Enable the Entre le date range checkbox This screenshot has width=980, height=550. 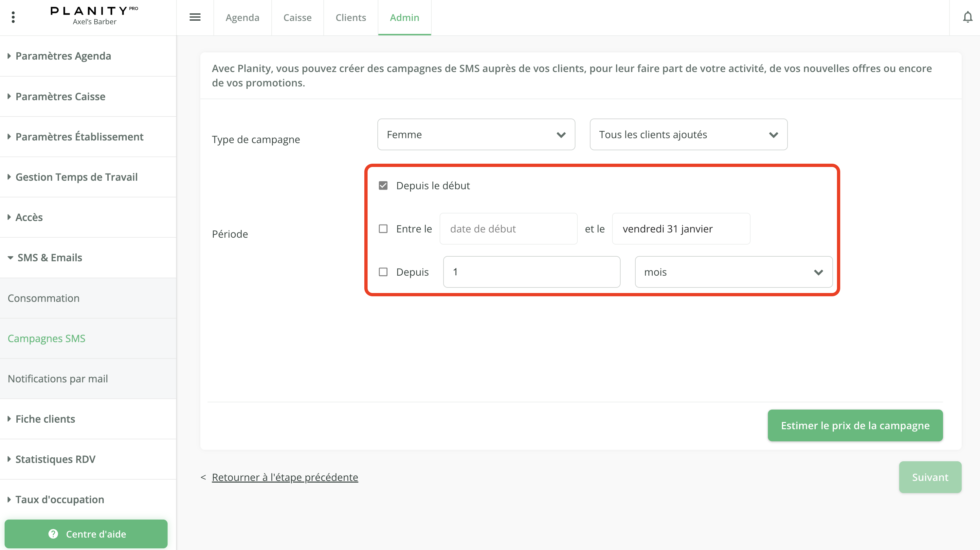coord(383,229)
